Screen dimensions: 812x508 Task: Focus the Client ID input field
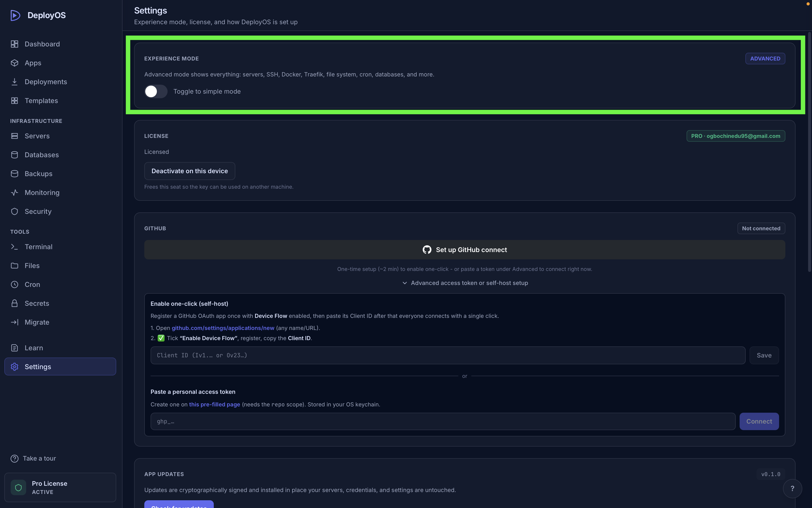pos(448,355)
